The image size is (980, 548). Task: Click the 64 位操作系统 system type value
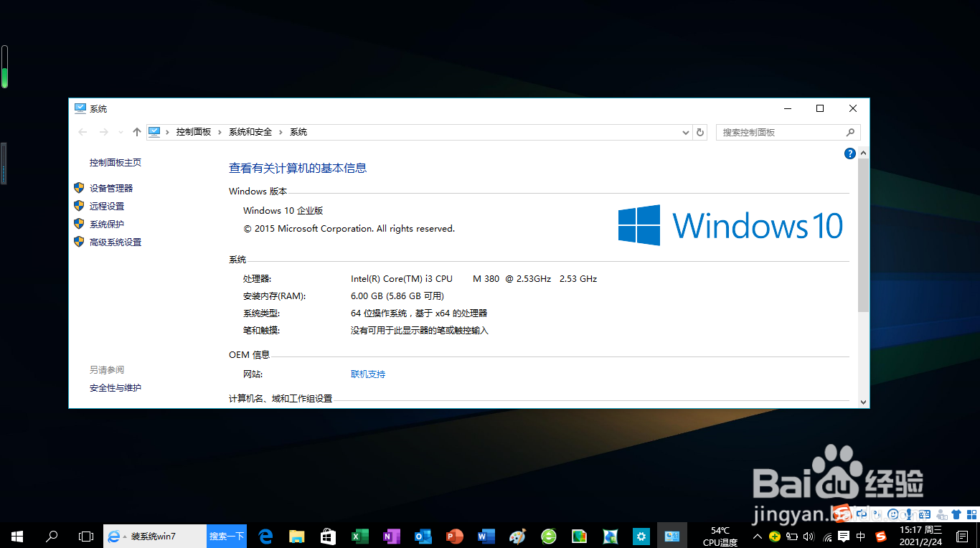419,313
